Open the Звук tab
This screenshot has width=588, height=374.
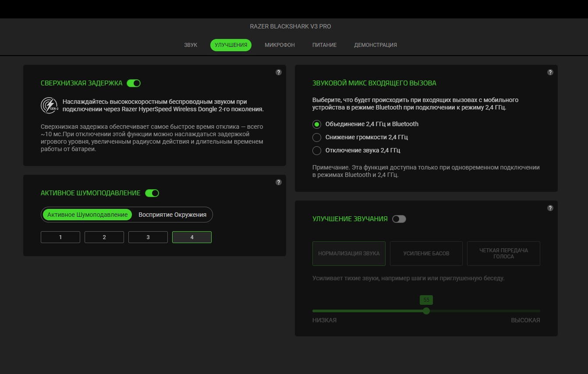[191, 45]
